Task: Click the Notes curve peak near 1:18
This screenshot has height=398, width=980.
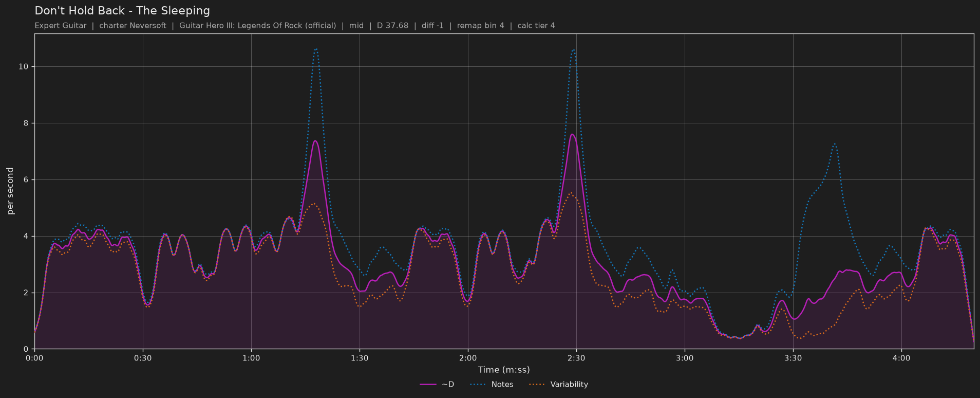Action: [316, 49]
